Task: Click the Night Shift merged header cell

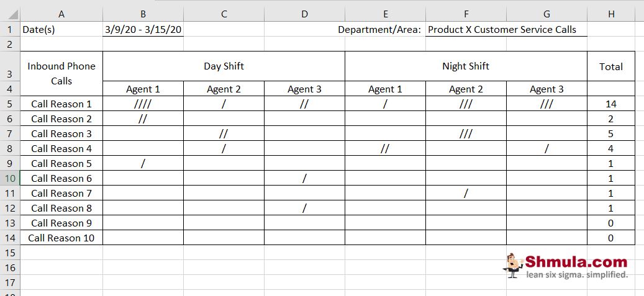Action: click(x=466, y=66)
